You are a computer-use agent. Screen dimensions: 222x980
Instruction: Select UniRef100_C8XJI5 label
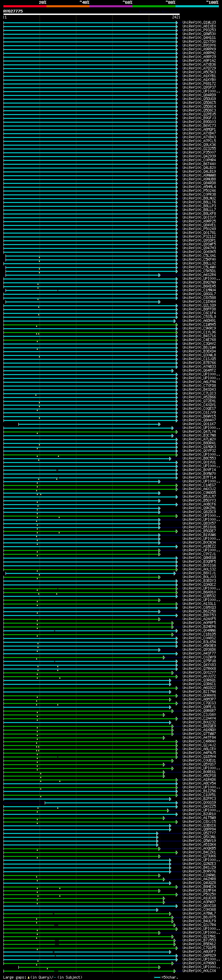coord(199,822)
